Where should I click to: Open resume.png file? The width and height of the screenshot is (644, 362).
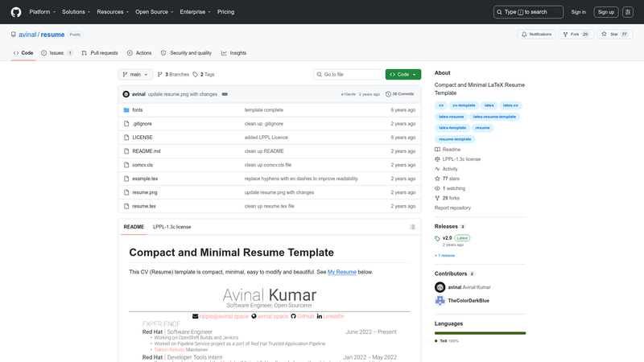(145, 192)
